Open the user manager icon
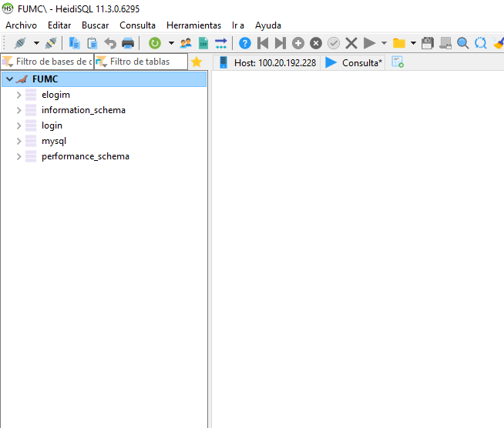The image size is (504, 428). [x=186, y=43]
